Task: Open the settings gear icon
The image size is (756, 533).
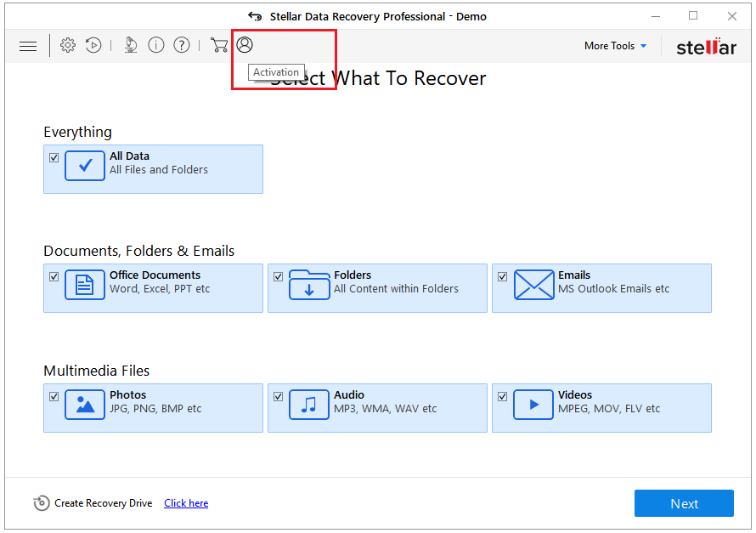Action: click(68, 45)
